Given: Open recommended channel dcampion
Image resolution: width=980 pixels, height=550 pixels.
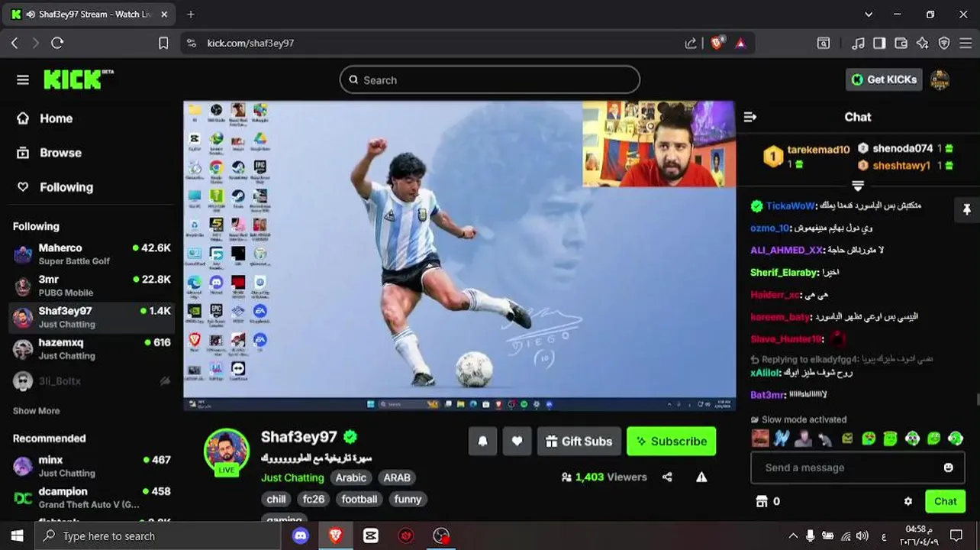Looking at the screenshot, I should (92, 497).
